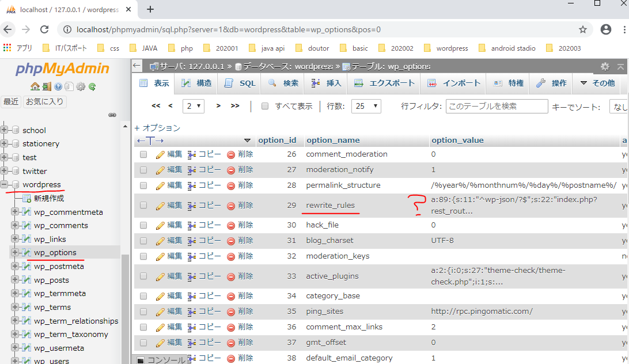Click pencil edit icon for active_plugins row
This screenshot has height=364, width=629.
pyautogui.click(x=160, y=276)
